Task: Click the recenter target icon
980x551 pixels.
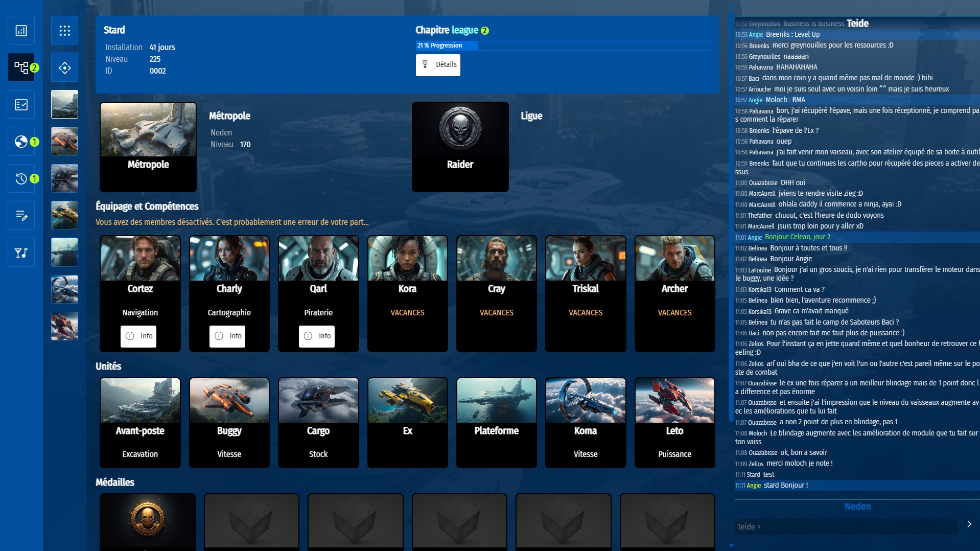Action: click(x=64, y=67)
